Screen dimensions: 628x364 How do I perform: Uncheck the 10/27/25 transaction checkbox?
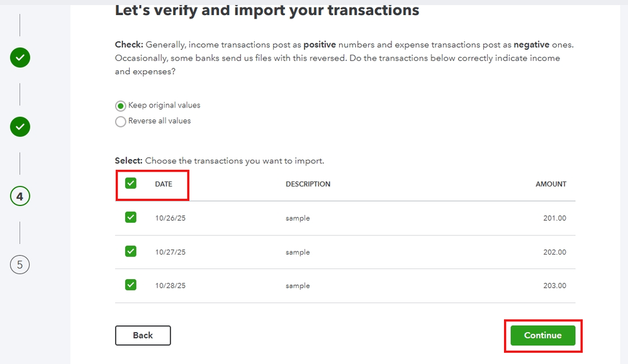(x=131, y=251)
